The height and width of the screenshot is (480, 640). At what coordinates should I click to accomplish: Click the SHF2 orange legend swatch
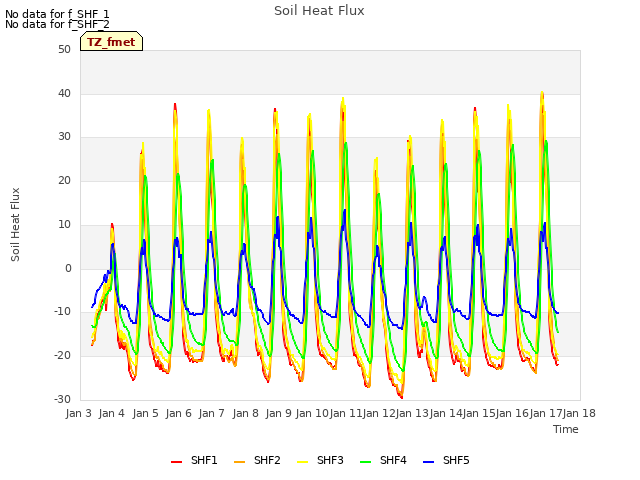239,462
